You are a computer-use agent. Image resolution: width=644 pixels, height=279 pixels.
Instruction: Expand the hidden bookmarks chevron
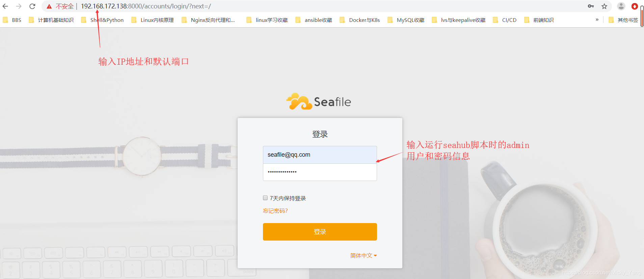coord(597,20)
